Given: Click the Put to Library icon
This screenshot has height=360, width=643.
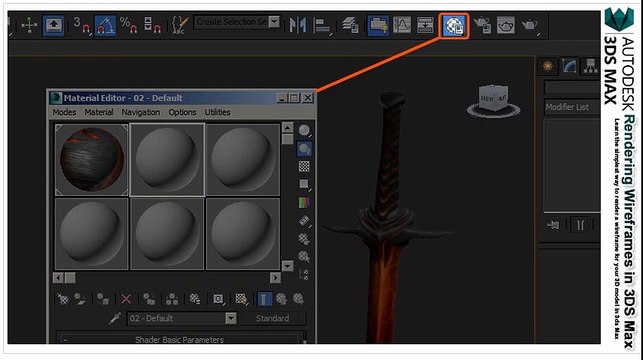Looking at the screenshot, I should pos(195,299).
